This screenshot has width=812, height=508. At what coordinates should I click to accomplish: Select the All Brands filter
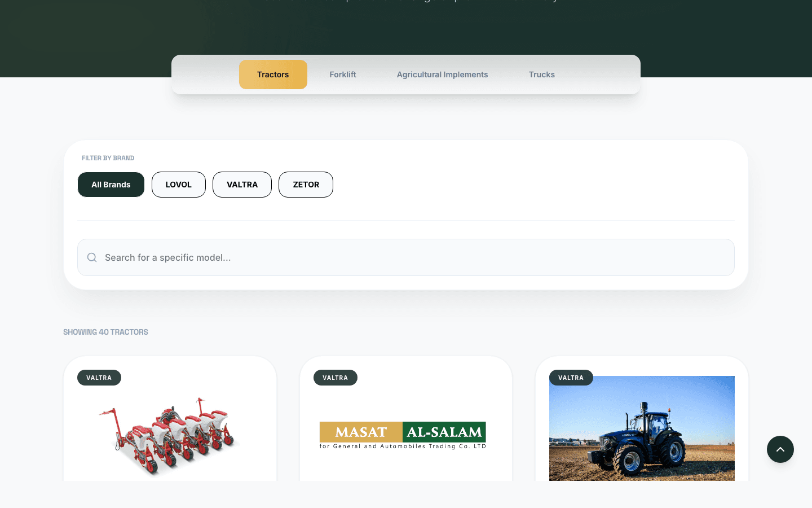(x=111, y=185)
